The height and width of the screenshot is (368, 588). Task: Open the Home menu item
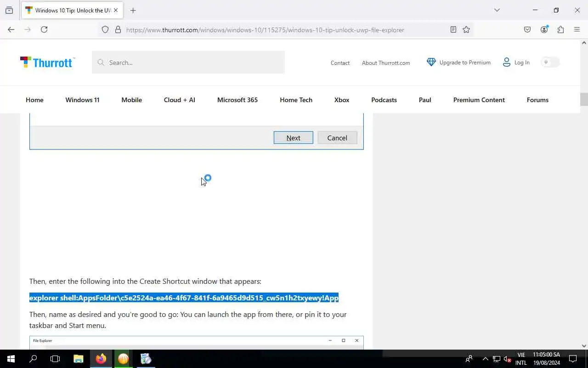(x=34, y=100)
